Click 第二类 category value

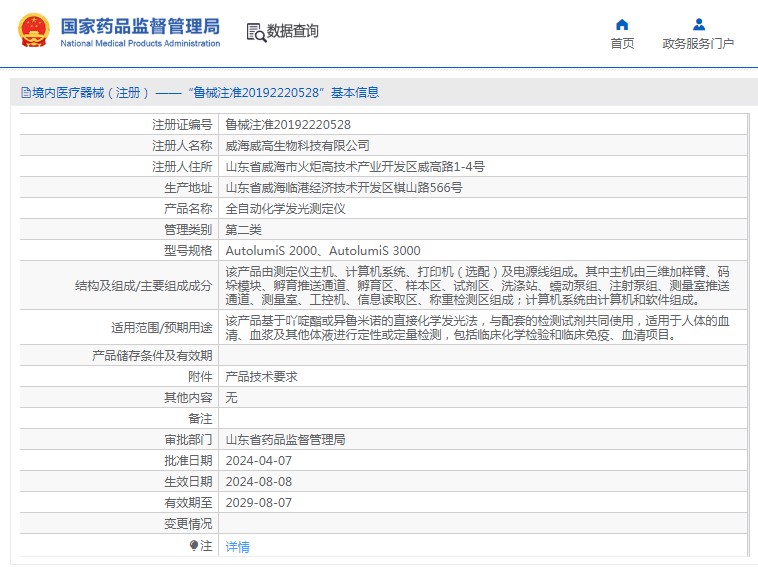[x=243, y=230]
